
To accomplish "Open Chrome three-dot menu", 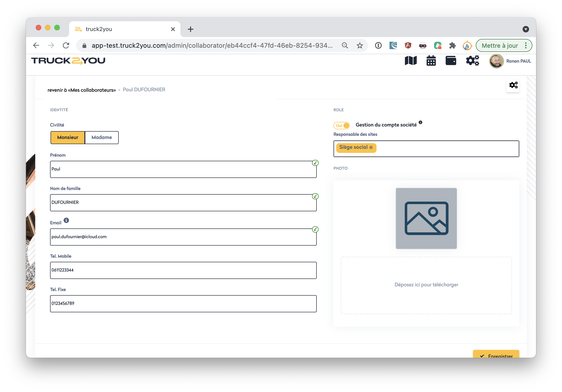I will (526, 45).
